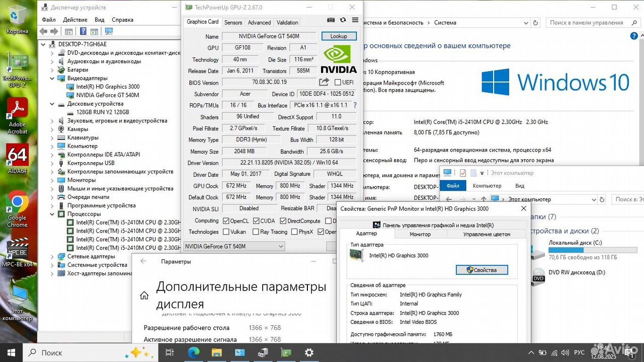Screen dimensions: 644x362
Task: Switch to Монитор tab in properties dialog
Action: pyautogui.click(x=420, y=234)
